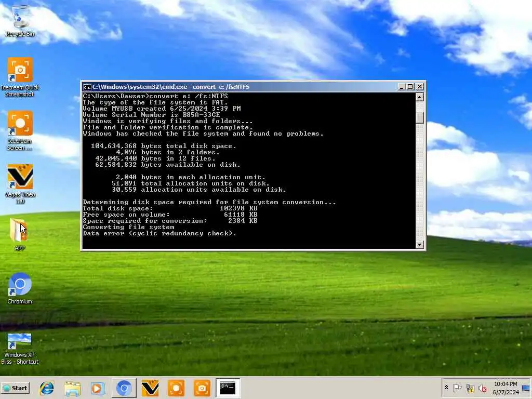Launch Internet Explorer from the taskbar
Viewport: 532px width, 399px height.
click(x=47, y=388)
